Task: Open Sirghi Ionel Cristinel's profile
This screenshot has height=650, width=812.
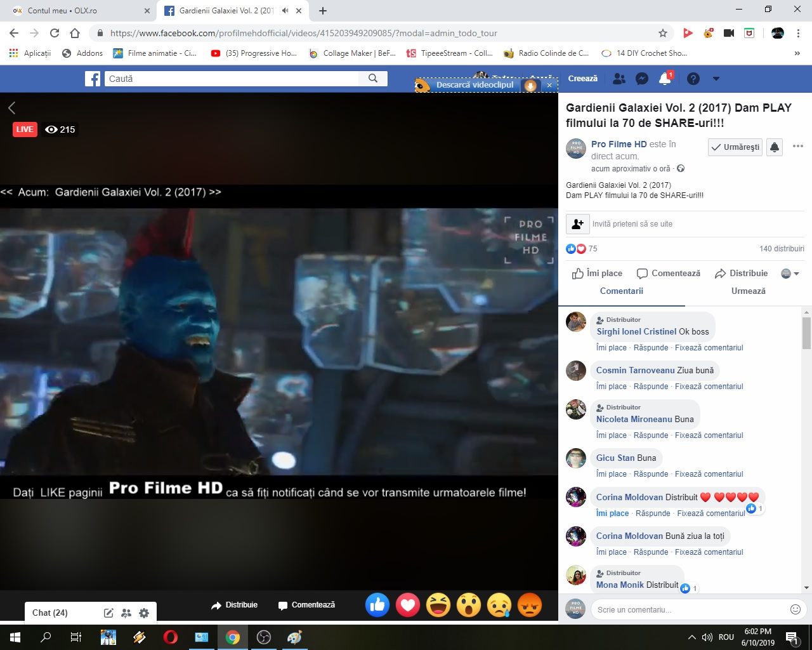Action: (636, 331)
